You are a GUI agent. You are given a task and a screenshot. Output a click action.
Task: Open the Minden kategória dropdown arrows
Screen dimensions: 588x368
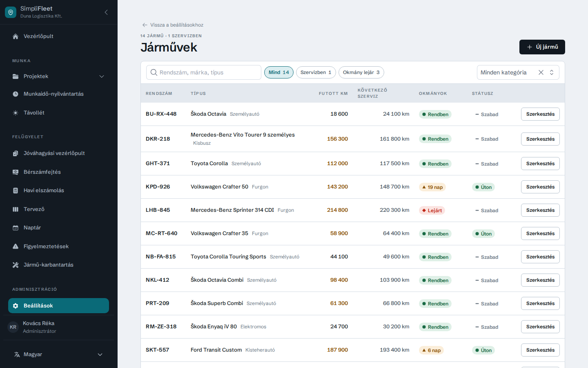click(x=552, y=72)
